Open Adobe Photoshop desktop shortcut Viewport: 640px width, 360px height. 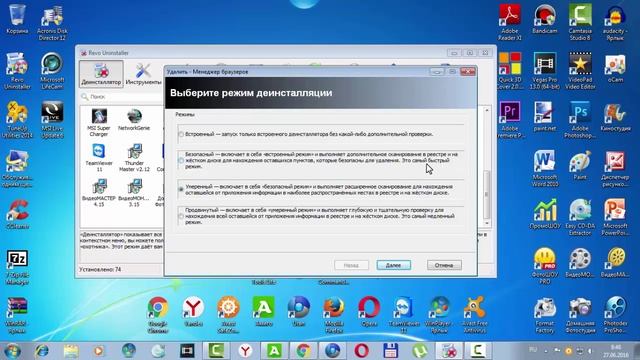[580, 120]
